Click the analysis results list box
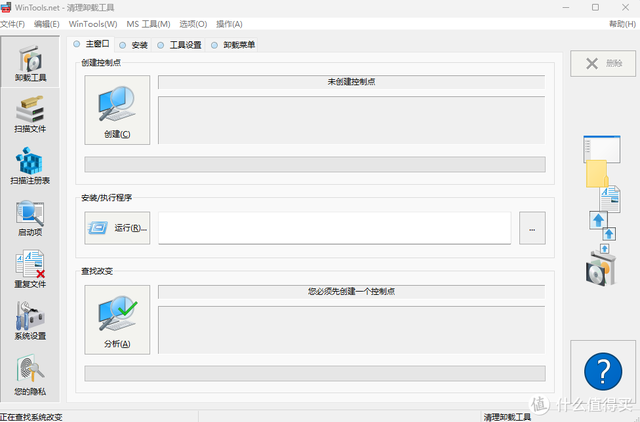 point(351,330)
